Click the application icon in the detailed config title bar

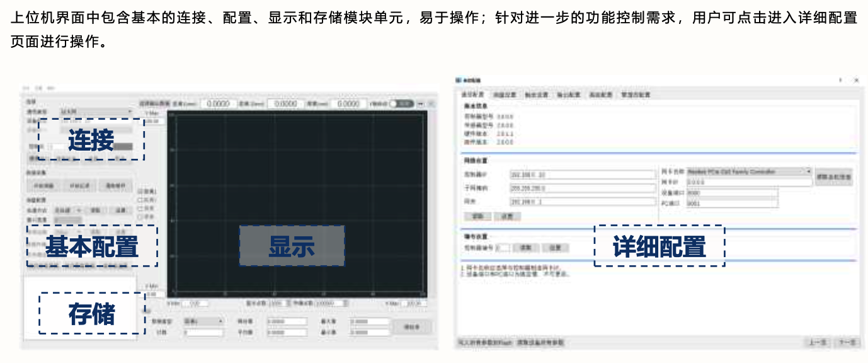coord(460,81)
